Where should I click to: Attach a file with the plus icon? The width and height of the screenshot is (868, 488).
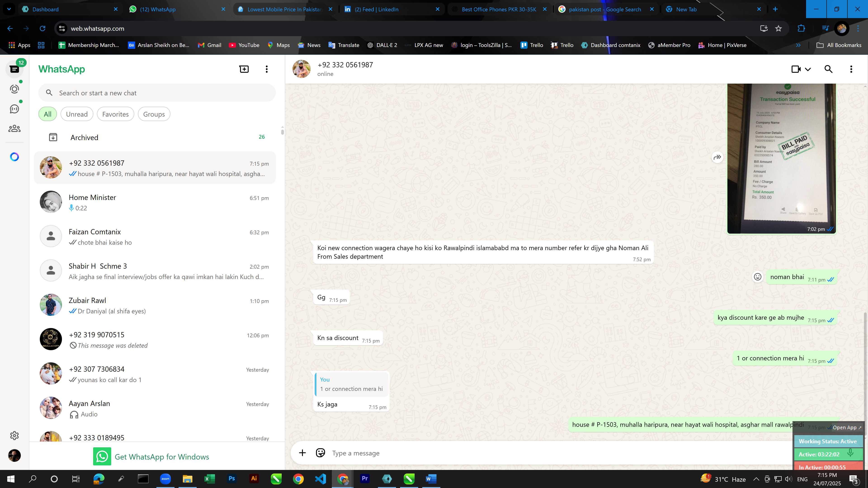click(302, 453)
